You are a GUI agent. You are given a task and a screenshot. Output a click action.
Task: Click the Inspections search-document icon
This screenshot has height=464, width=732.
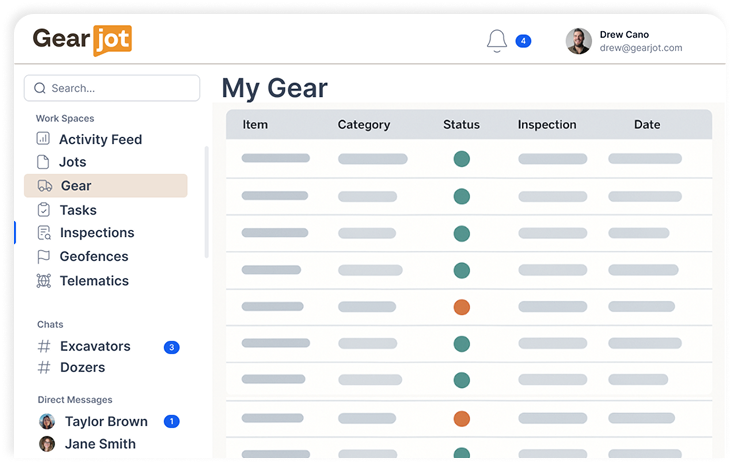(x=43, y=233)
